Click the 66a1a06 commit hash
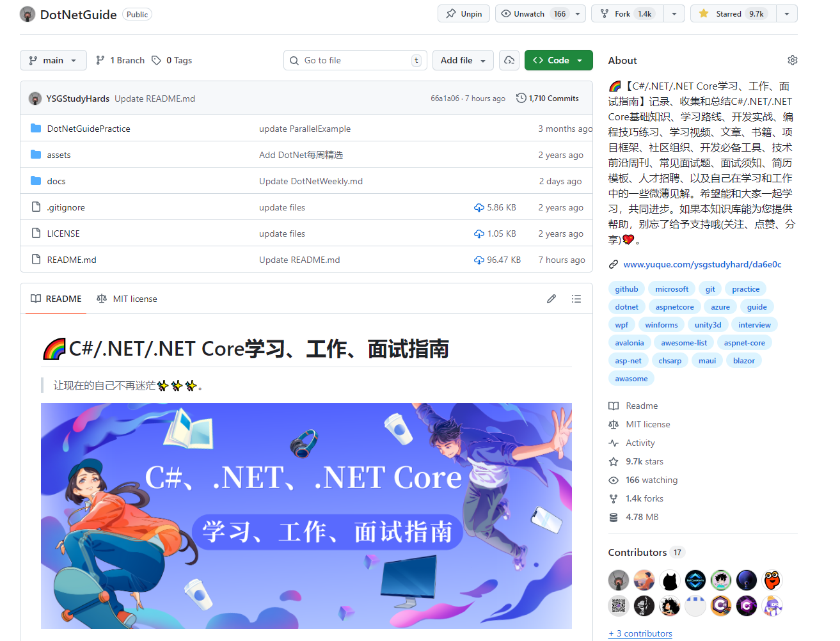 (445, 99)
